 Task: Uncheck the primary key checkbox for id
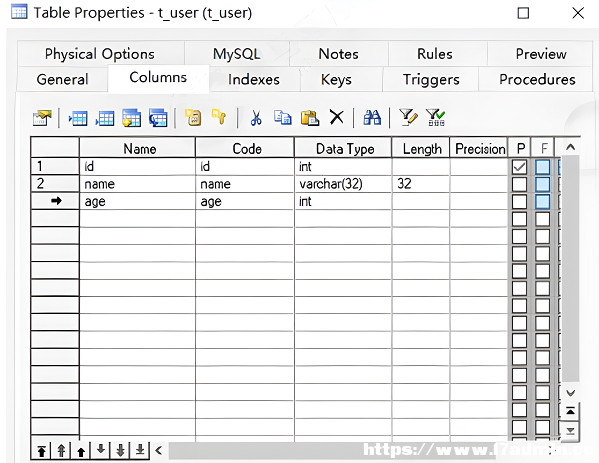[519, 167]
